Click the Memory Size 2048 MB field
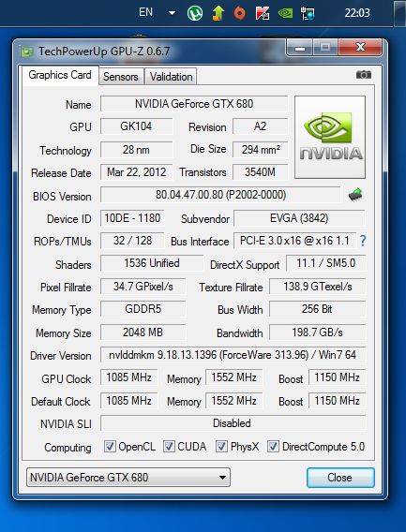 pyautogui.click(x=143, y=332)
